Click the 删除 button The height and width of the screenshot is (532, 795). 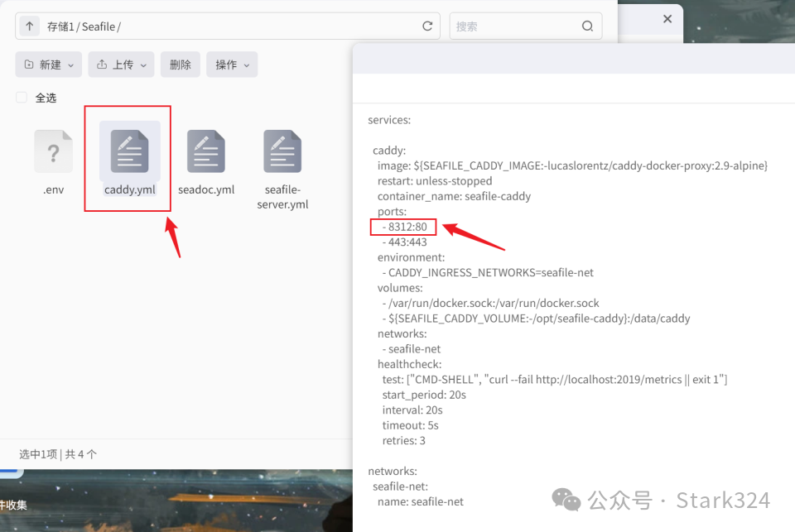pyautogui.click(x=180, y=65)
